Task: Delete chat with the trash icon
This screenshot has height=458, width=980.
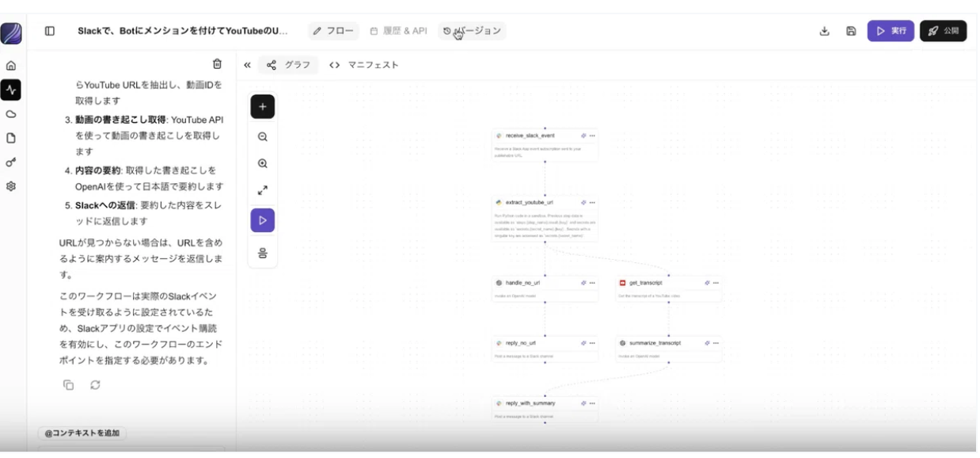Action: (x=217, y=64)
